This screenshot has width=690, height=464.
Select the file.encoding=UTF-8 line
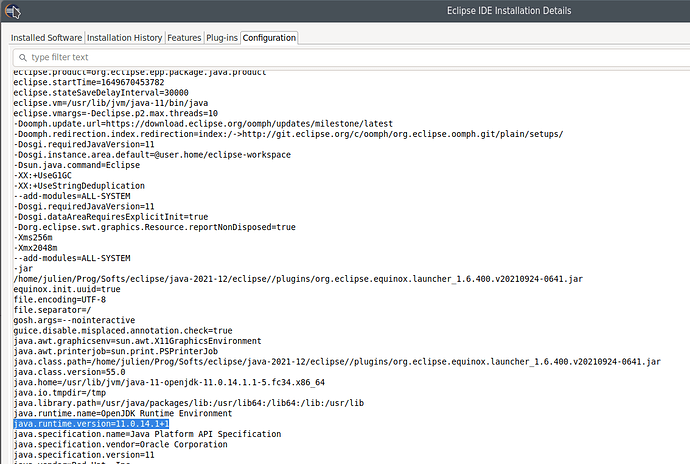click(59, 299)
